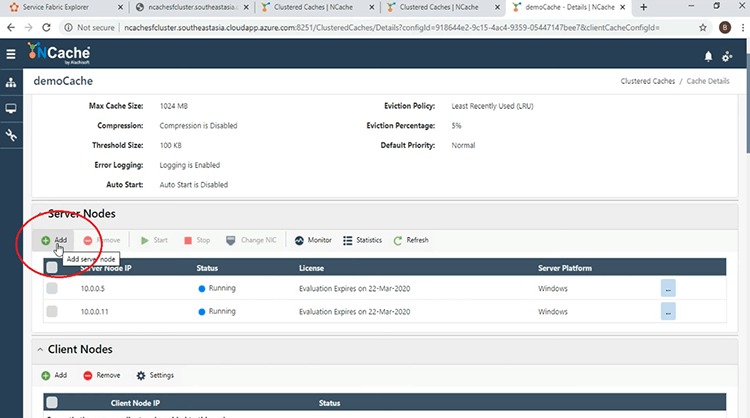Click the Server Platform column header
Image resolution: width=750 pixels, height=418 pixels.
click(x=565, y=268)
